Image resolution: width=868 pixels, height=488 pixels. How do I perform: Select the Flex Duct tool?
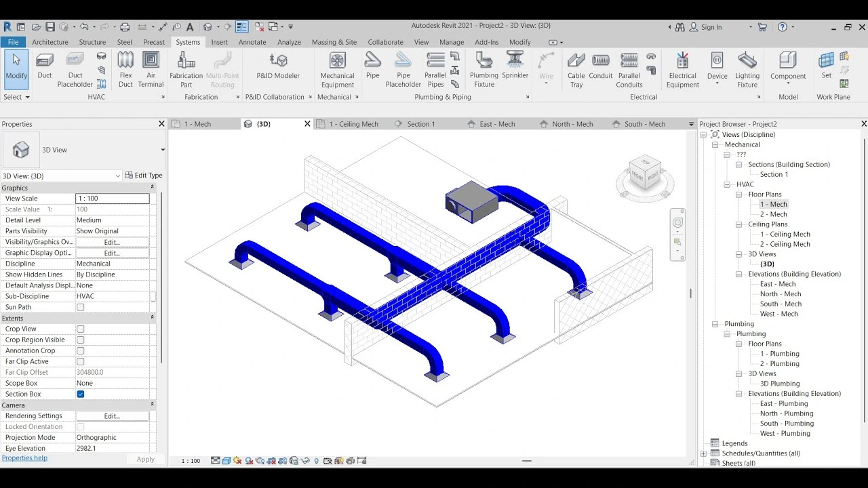click(125, 70)
